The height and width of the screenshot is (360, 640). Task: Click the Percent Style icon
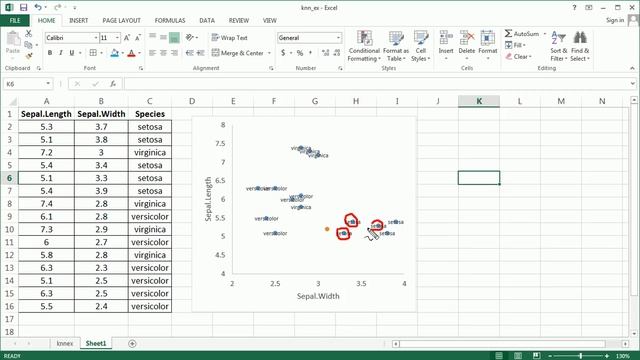coord(300,53)
